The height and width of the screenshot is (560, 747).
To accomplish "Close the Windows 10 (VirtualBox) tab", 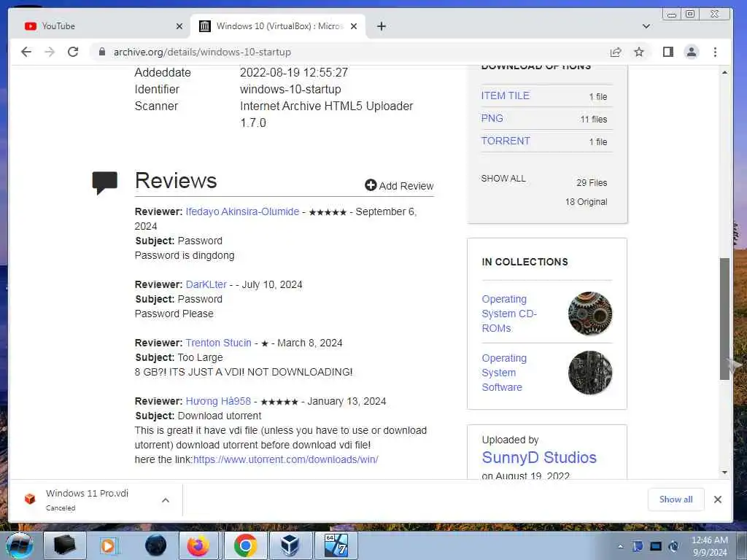I will pyautogui.click(x=354, y=26).
